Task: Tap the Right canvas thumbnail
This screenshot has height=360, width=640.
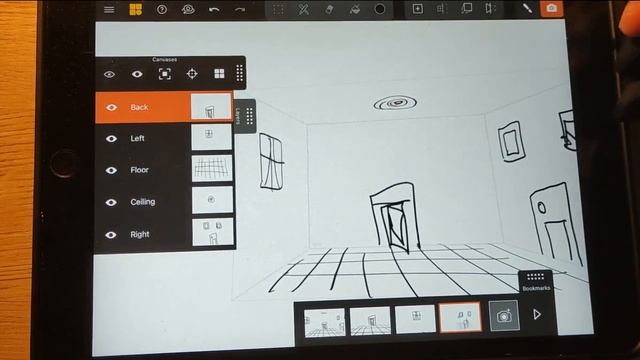Action: pyautogui.click(x=213, y=232)
